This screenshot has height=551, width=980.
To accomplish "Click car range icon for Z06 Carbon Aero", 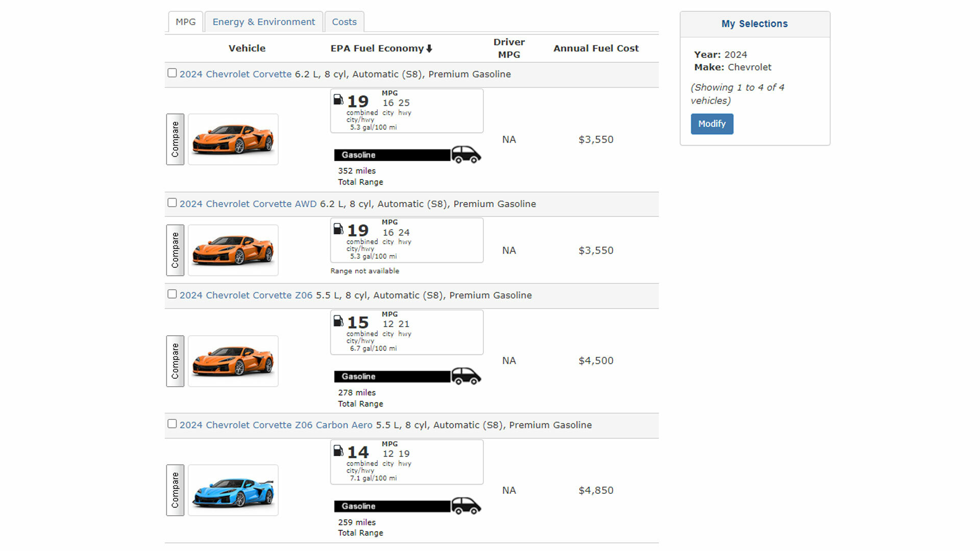I will (x=466, y=506).
